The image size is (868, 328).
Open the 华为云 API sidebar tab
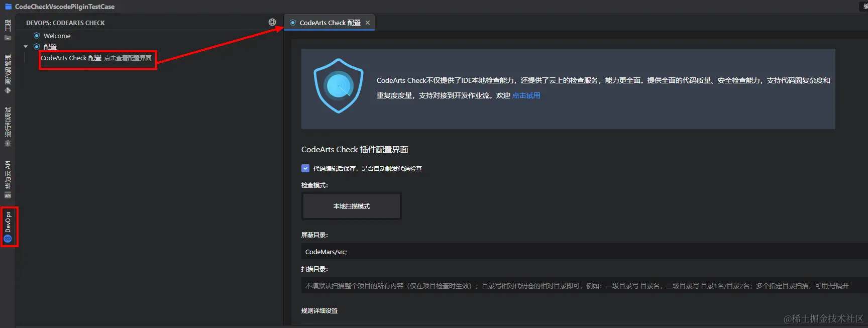click(8, 179)
